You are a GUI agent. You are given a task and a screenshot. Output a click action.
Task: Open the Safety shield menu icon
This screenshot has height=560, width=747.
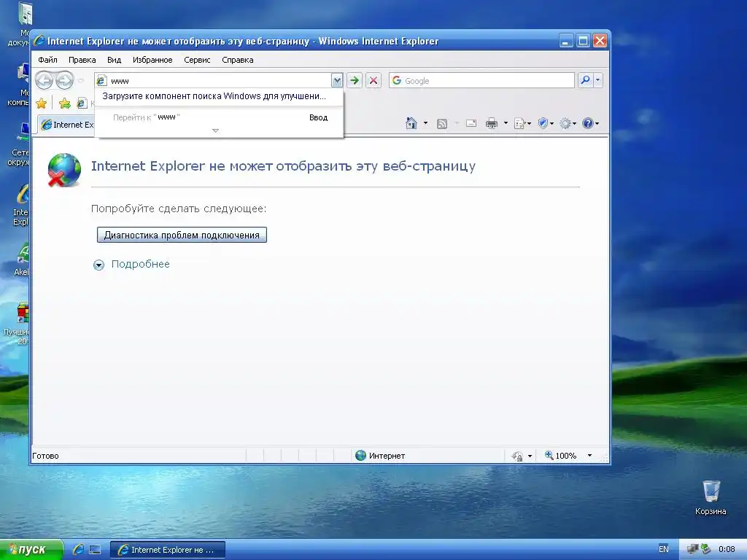[545, 123]
